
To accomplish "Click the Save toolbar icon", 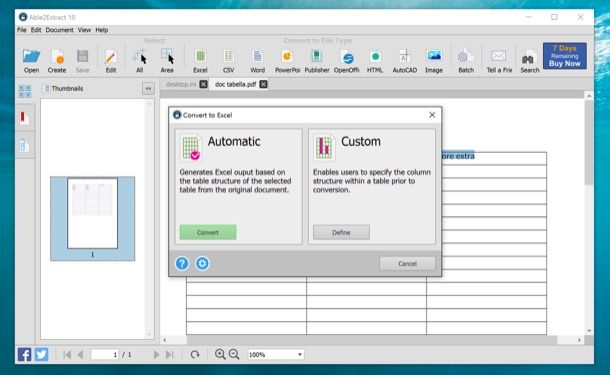I will [82, 61].
